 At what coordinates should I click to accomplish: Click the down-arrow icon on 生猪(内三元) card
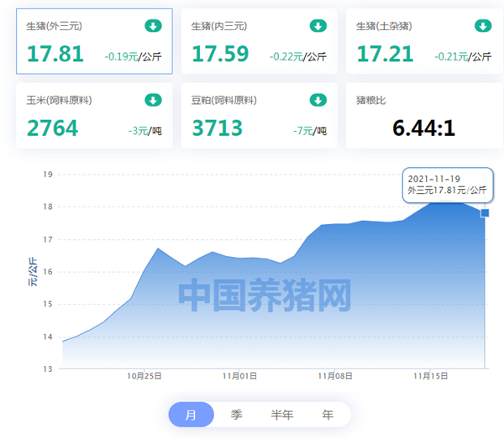[318, 26]
